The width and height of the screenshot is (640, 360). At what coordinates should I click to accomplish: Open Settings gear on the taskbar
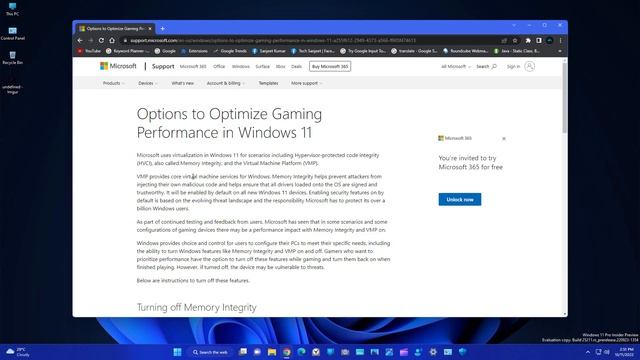433,352
